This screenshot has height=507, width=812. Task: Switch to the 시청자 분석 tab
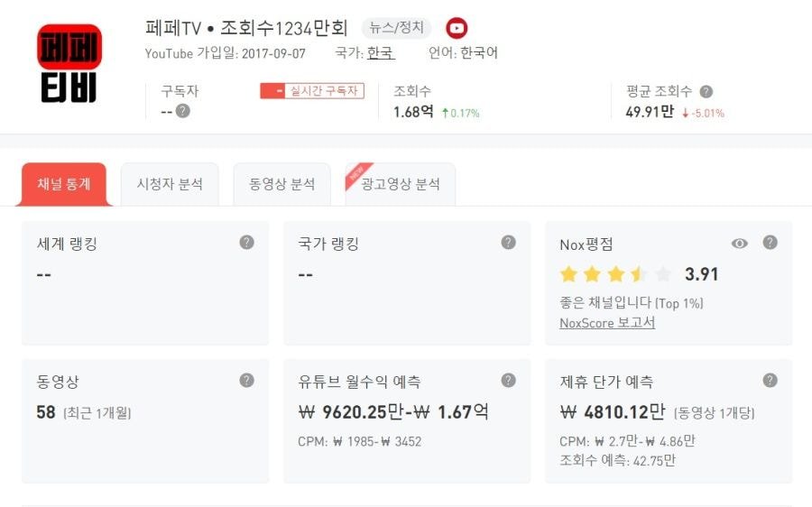pyautogui.click(x=170, y=184)
